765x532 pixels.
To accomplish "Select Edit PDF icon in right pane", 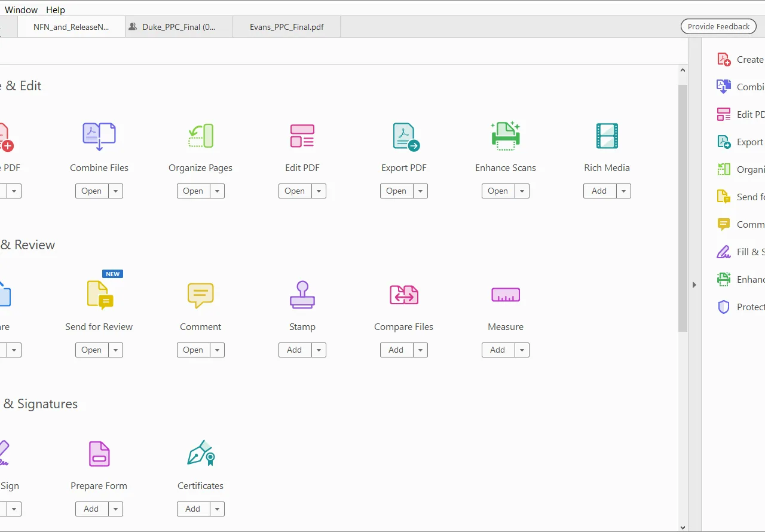I will pos(724,114).
